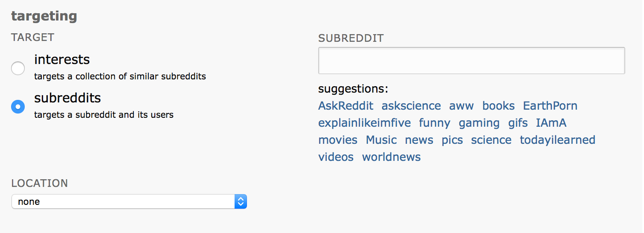Click the videos suggestion link
The width and height of the screenshot is (644, 233).
pyautogui.click(x=336, y=157)
